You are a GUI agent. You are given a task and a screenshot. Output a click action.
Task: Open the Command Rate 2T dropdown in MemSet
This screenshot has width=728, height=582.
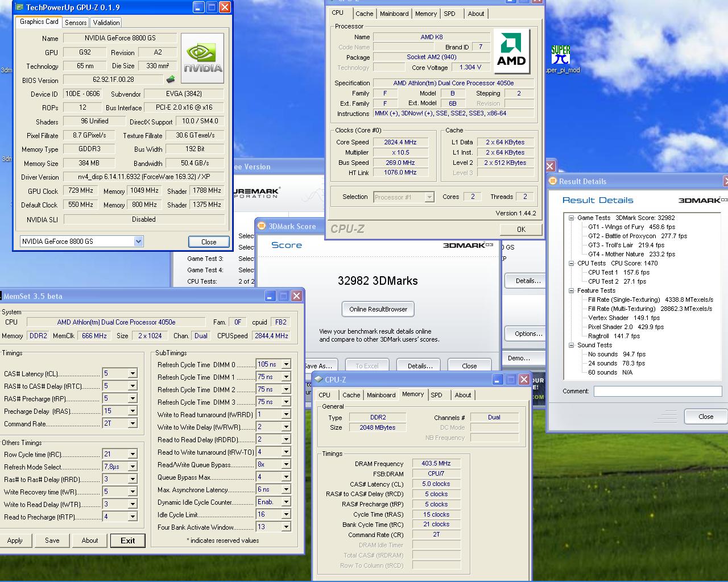(x=133, y=423)
